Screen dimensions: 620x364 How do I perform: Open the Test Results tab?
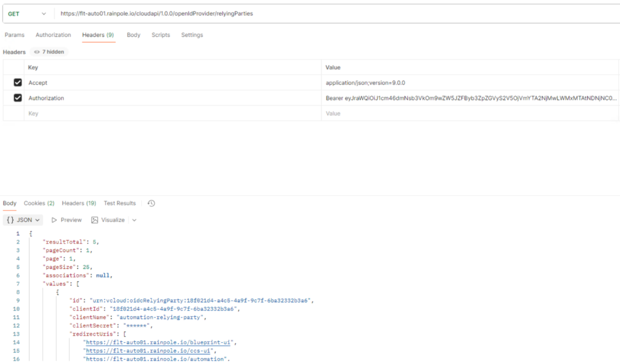tap(120, 203)
